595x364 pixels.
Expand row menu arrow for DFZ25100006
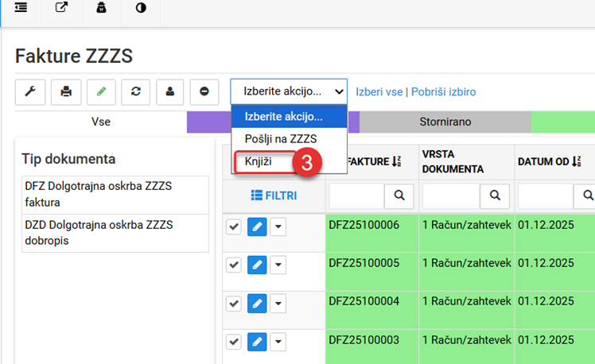278,227
